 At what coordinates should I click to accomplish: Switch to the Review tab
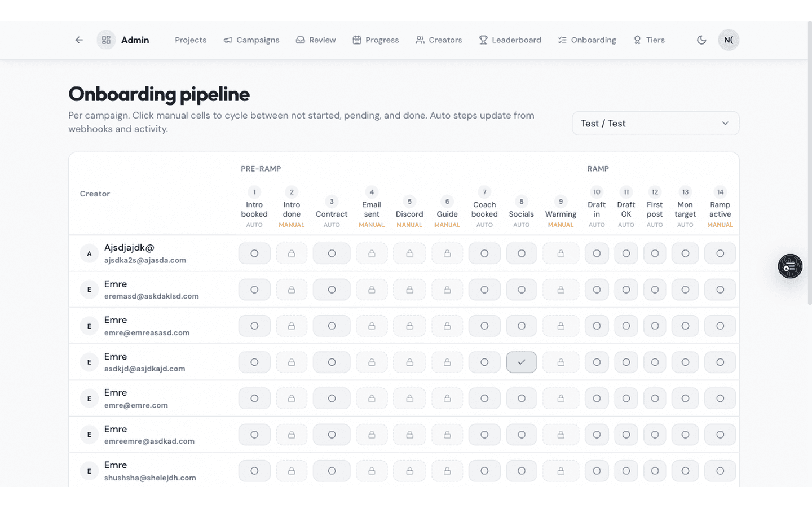(x=316, y=40)
